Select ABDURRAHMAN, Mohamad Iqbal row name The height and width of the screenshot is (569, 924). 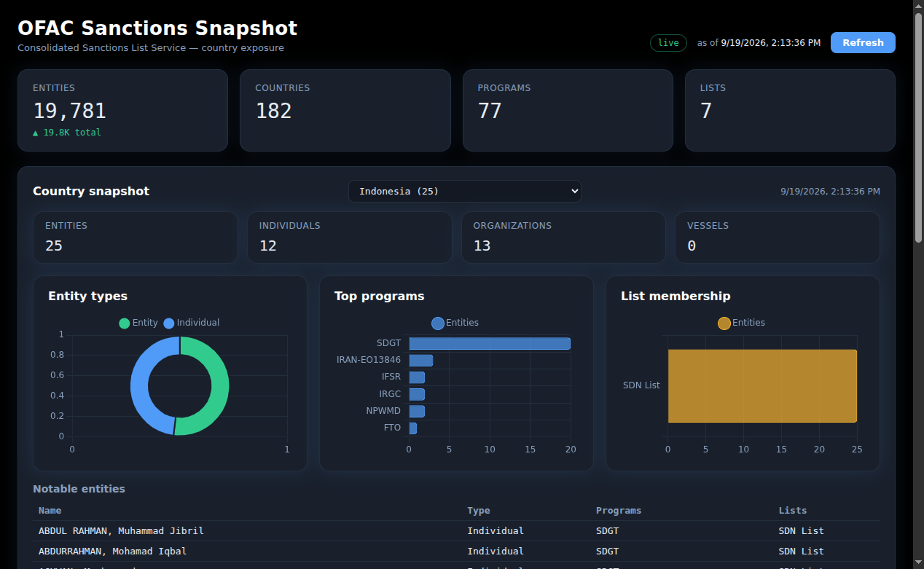112,551
